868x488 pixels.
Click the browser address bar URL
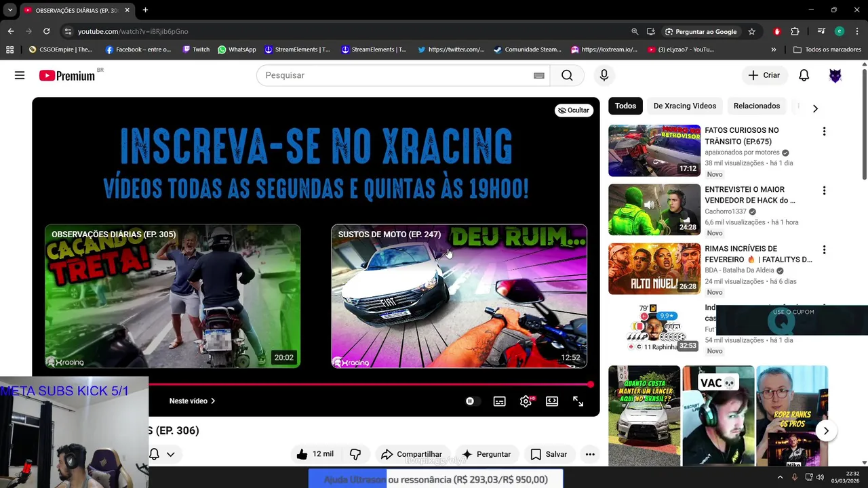(133, 31)
